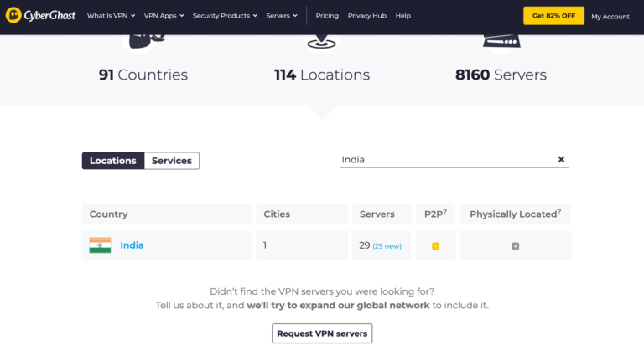Open the Security Products dropdown
Viewport: 644px width, 361px height.
coord(225,16)
